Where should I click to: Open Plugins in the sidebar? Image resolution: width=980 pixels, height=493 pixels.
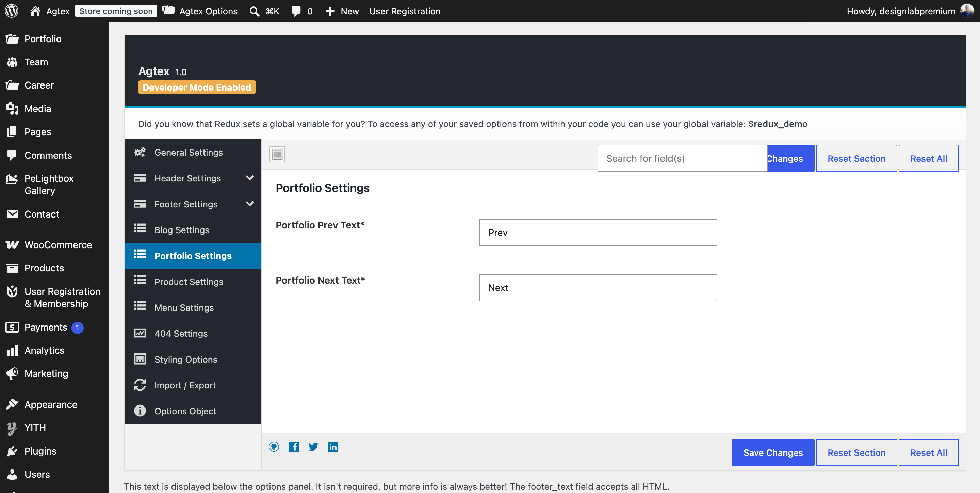54,451
